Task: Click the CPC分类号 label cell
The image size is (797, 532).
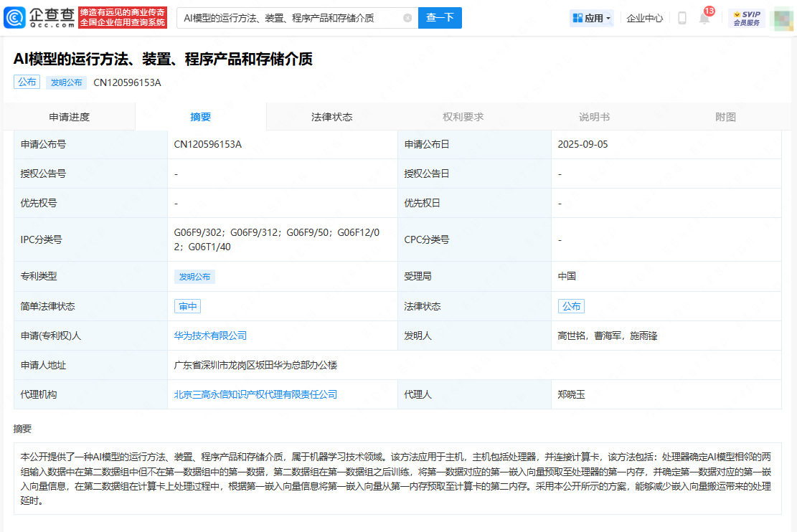Action: tap(474, 239)
